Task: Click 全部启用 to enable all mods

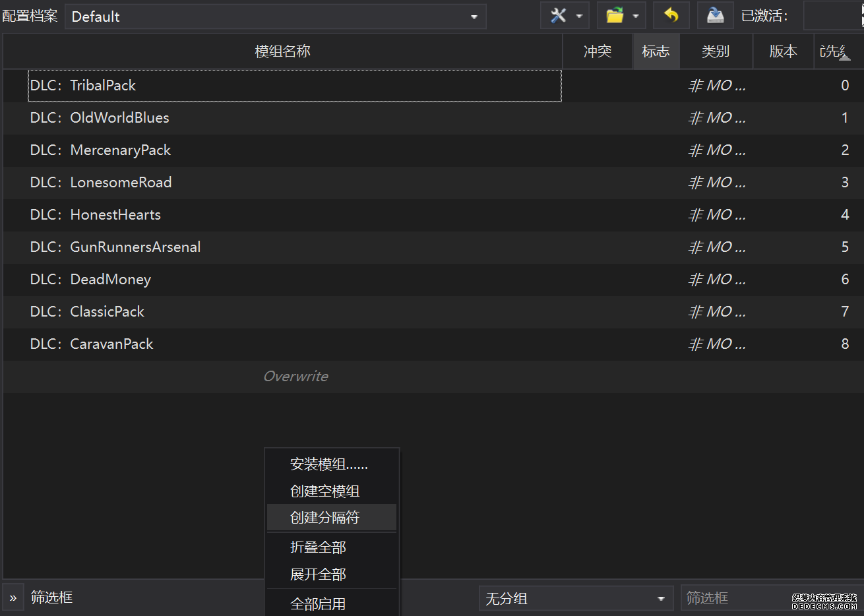Action: pos(318,603)
